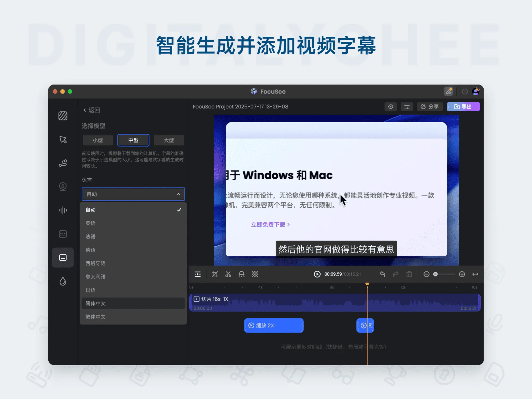The width and height of the screenshot is (532, 399).
Task: Select the 小型 model size
Action: pyautogui.click(x=98, y=140)
